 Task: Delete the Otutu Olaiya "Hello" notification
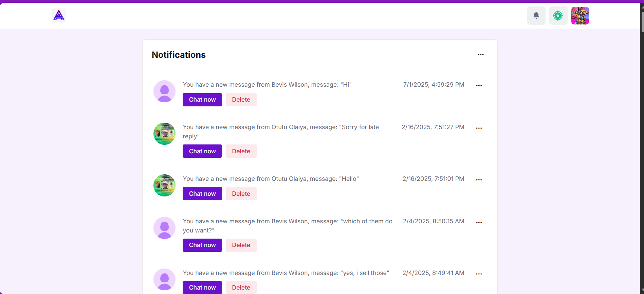pyautogui.click(x=241, y=194)
